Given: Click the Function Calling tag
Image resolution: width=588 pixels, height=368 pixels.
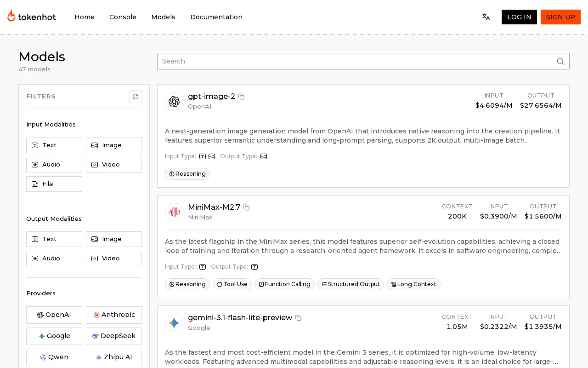Looking at the screenshot, I should [x=284, y=284].
